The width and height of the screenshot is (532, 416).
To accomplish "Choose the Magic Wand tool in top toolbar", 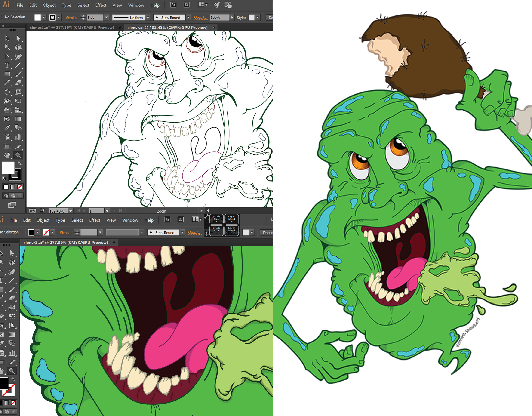I will 7,47.
